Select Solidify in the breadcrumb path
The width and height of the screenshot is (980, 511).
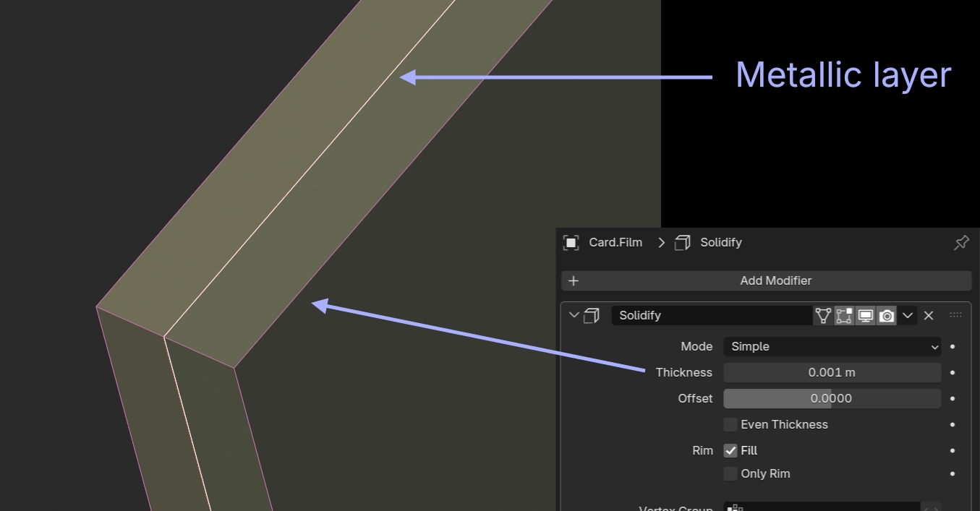(x=723, y=242)
